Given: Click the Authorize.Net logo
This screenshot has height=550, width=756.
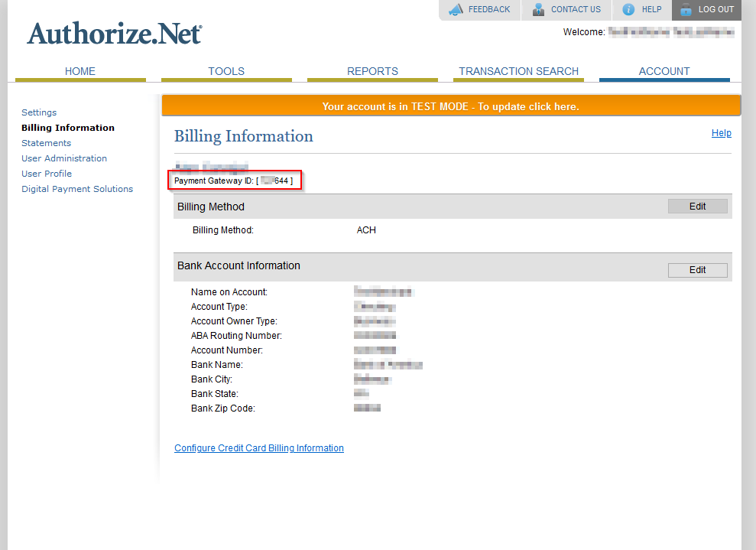Looking at the screenshot, I should [114, 34].
